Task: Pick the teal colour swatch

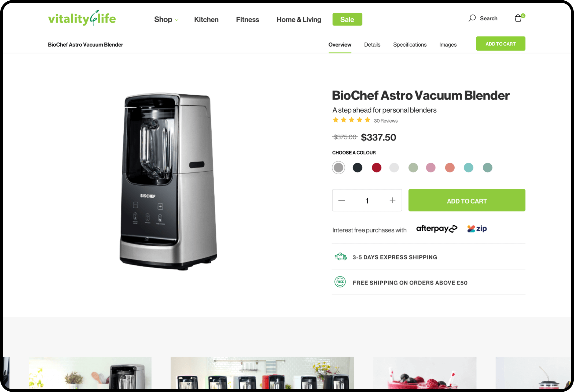Action: [468, 168]
